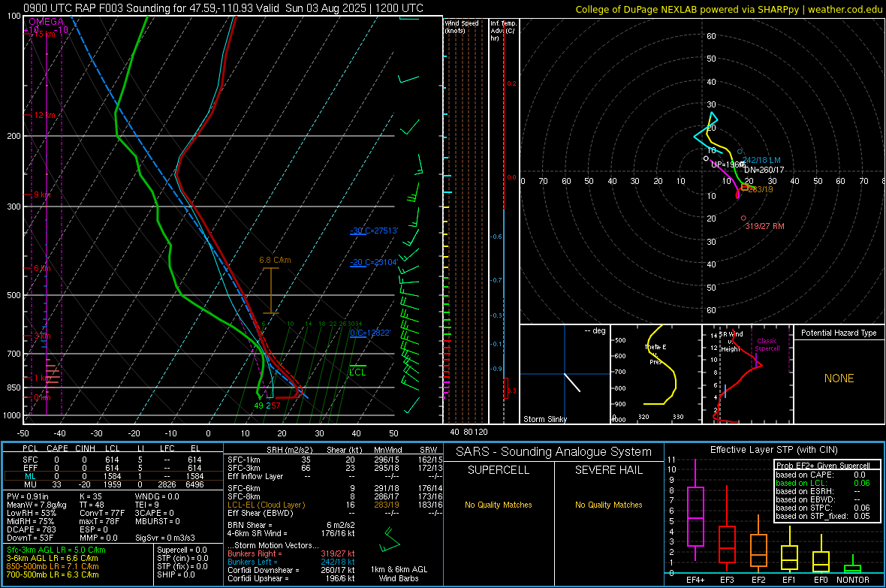886x588 pixels.
Task: Click the SFC-6km shear row
Action: coord(335,488)
